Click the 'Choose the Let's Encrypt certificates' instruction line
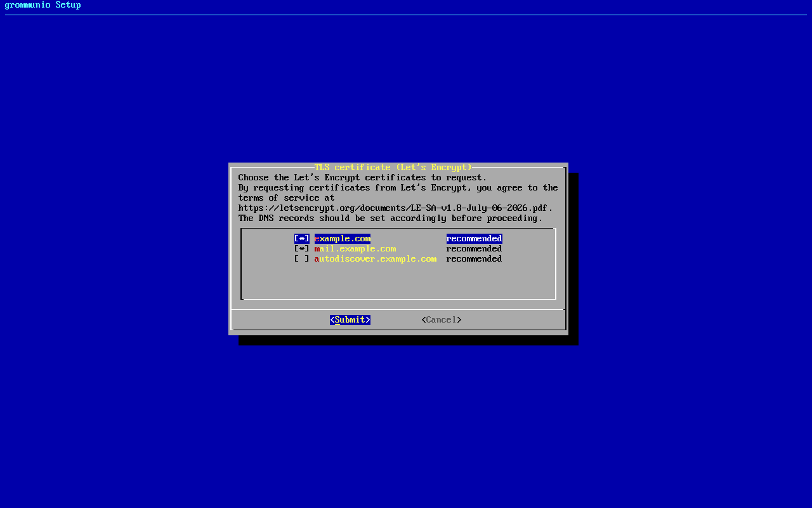This screenshot has height=508, width=812. pos(363,178)
